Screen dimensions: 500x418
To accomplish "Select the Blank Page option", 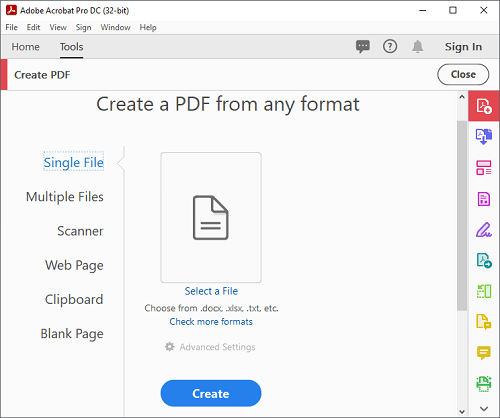I will point(72,334).
